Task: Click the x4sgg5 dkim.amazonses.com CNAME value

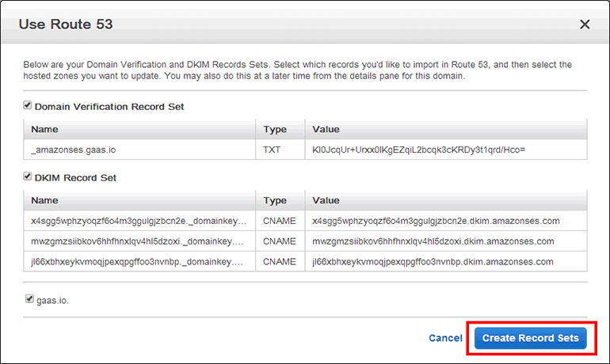Action: point(436,222)
